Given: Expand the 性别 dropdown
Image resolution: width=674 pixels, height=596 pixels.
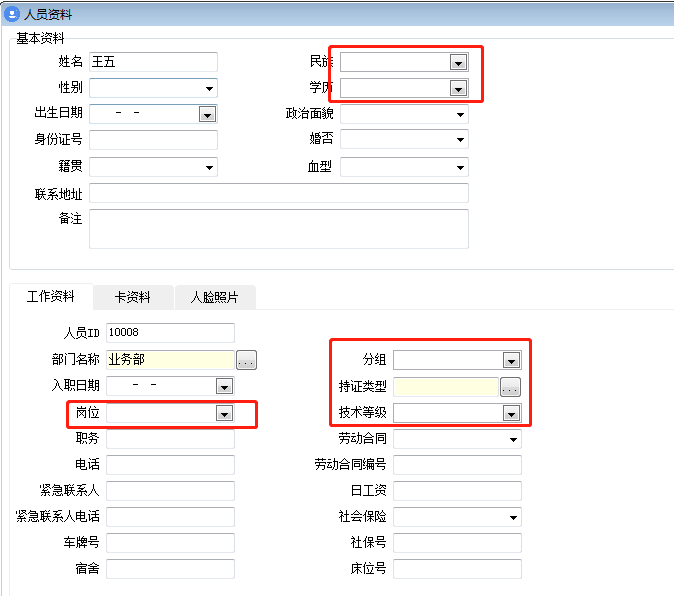Looking at the screenshot, I should (x=209, y=89).
